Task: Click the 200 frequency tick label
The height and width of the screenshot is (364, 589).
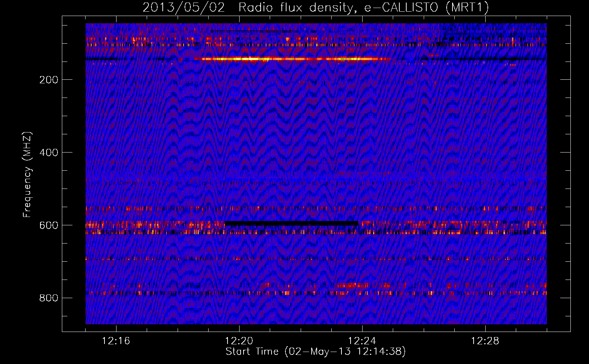Action: click(49, 80)
